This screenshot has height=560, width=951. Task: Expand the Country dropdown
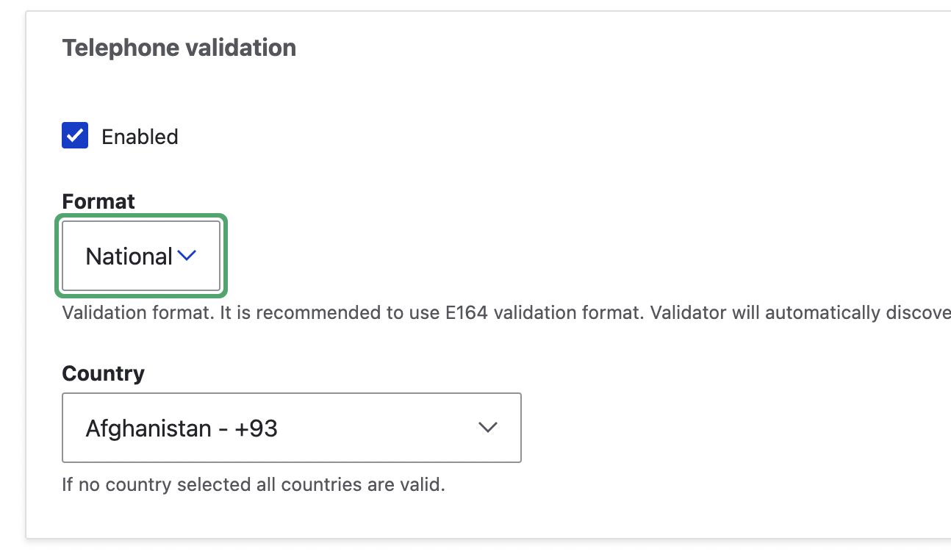coord(291,428)
